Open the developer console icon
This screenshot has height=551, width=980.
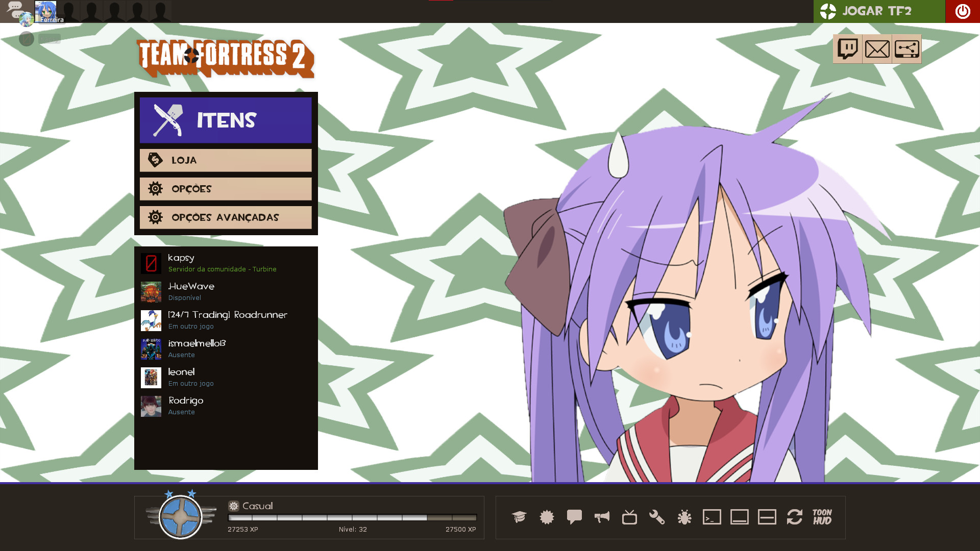pos(712,517)
